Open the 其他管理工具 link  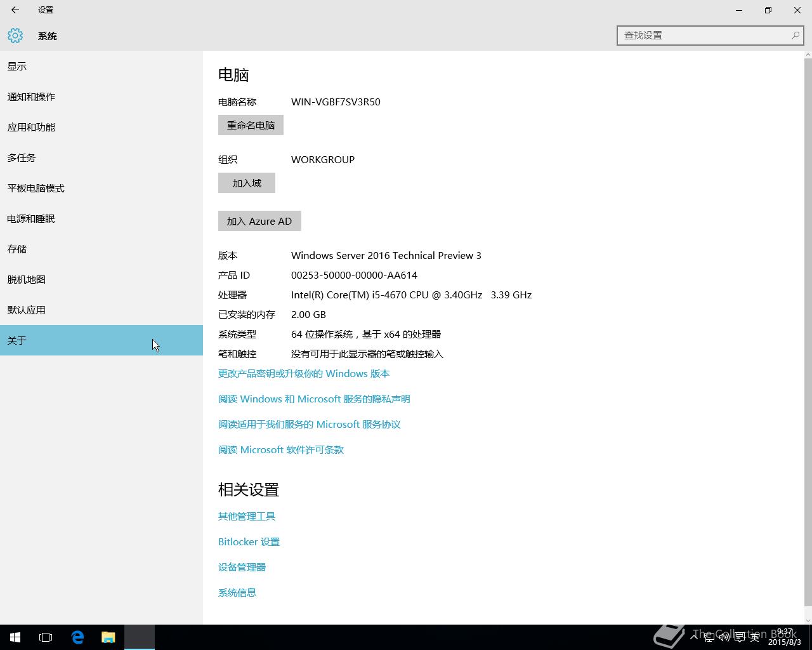click(247, 516)
